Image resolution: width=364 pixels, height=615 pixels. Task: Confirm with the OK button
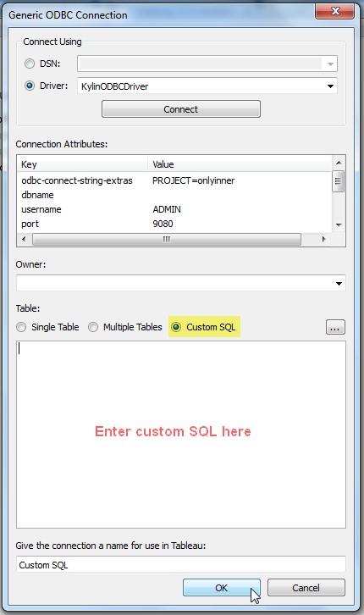[x=222, y=588]
